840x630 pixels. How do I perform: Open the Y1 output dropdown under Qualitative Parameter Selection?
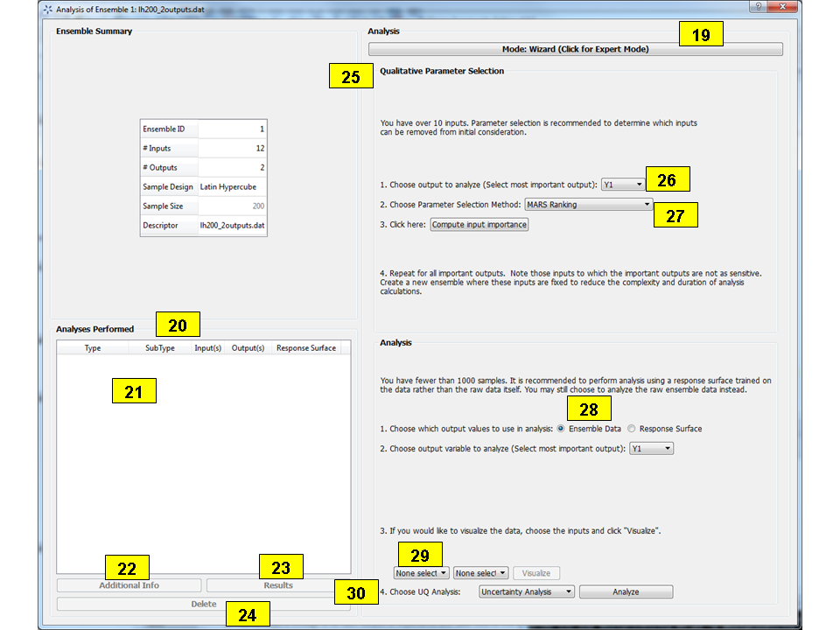[x=622, y=184]
